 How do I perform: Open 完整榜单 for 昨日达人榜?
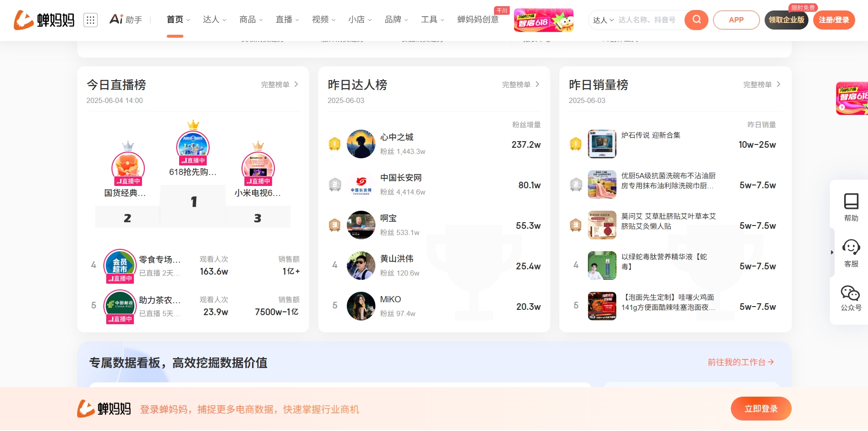coord(521,84)
